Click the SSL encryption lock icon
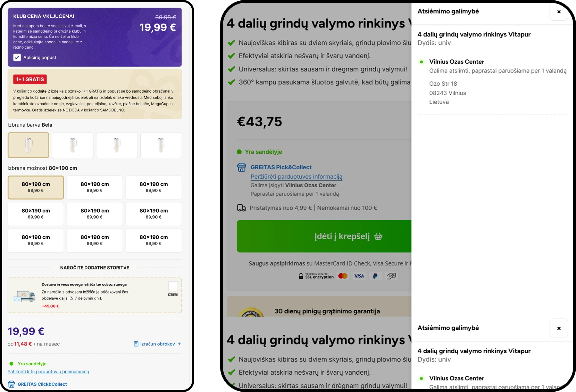Image resolution: width=576 pixels, height=392 pixels. 301,276
